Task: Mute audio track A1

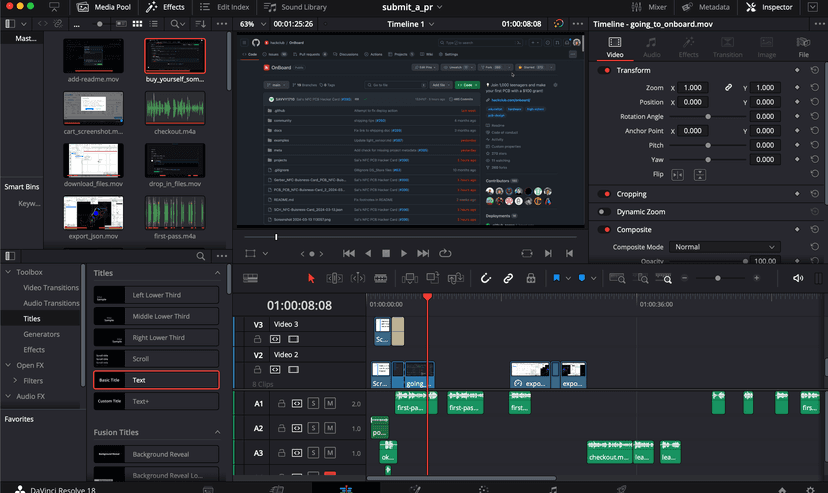Action: pyautogui.click(x=329, y=403)
